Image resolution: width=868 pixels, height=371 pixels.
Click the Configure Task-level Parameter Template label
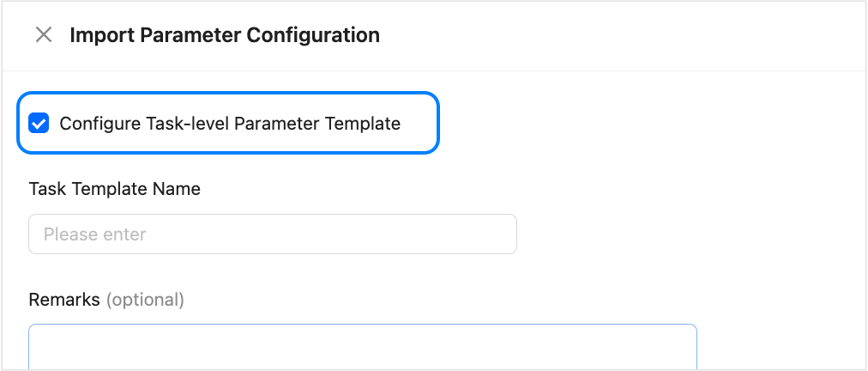229,124
